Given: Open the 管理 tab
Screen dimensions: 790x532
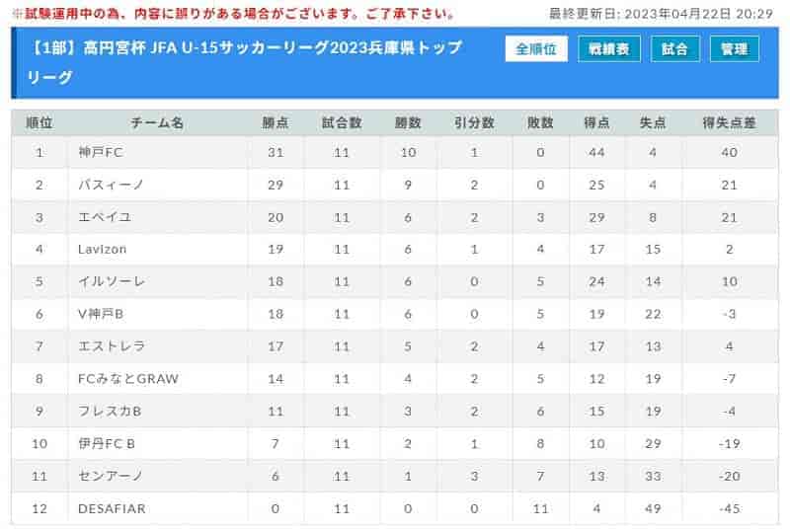Looking at the screenshot, I should [x=734, y=49].
